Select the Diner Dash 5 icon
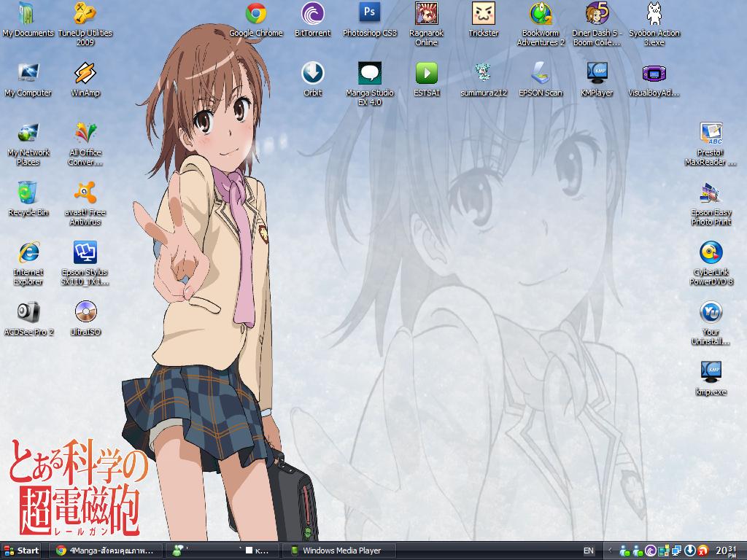 [x=597, y=24]
